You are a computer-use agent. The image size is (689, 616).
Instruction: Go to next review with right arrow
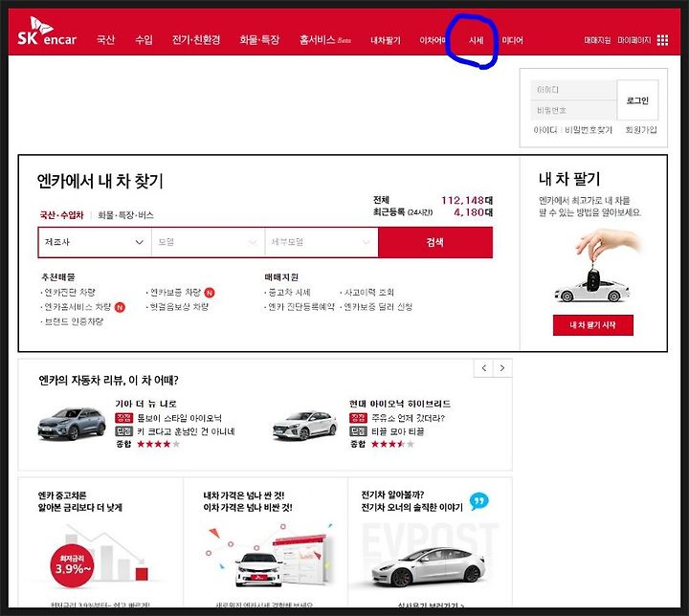coord(502,368)
